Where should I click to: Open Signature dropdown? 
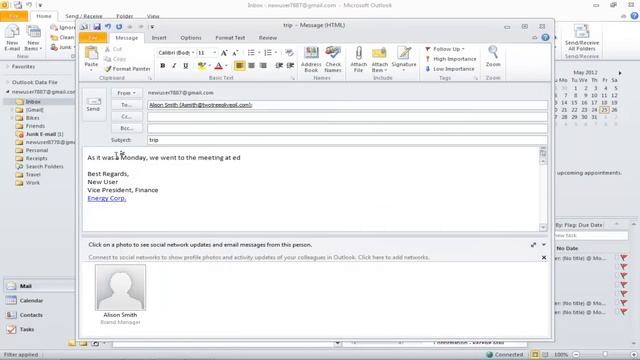tap(404, 60)
